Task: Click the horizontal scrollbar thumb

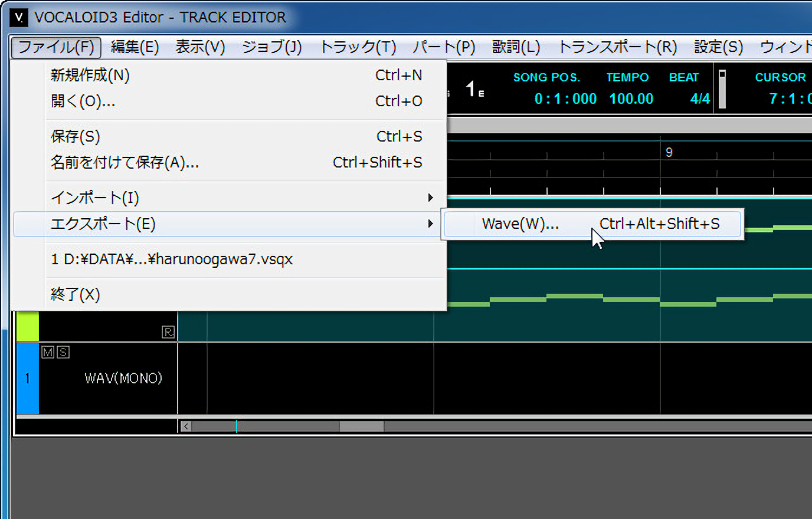Action: tap(361, 426)
